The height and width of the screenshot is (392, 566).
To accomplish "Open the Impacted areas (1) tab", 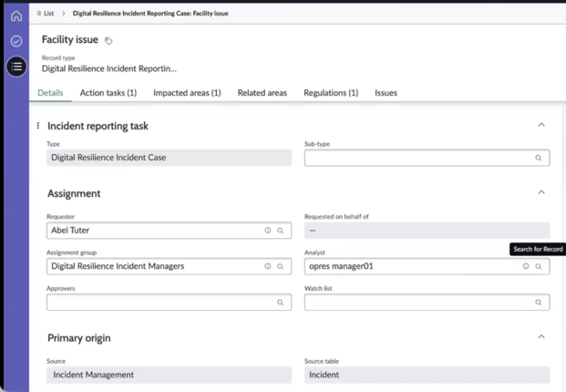I will point(187,93).
